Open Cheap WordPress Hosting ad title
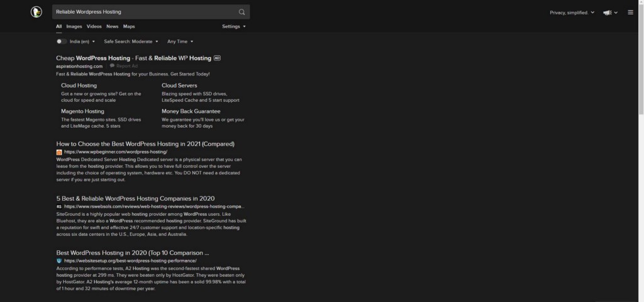This screenshot has width=644, height=302. point(134,59)
